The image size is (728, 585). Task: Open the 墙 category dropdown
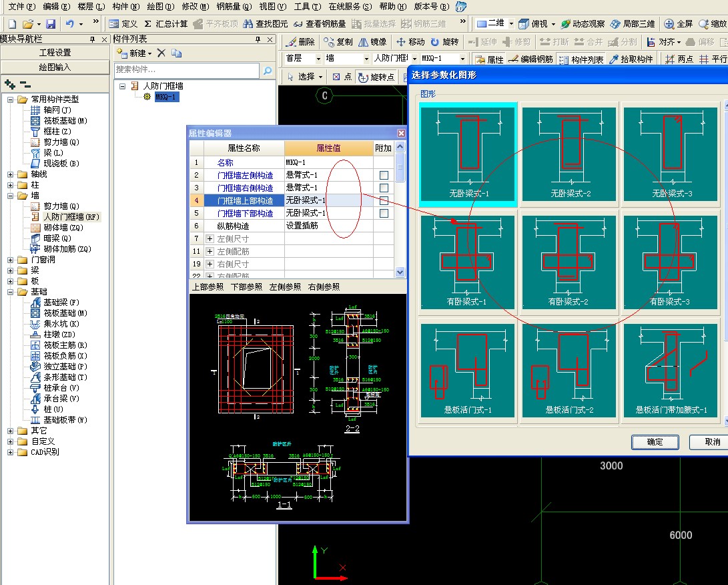tap(366, 59)
